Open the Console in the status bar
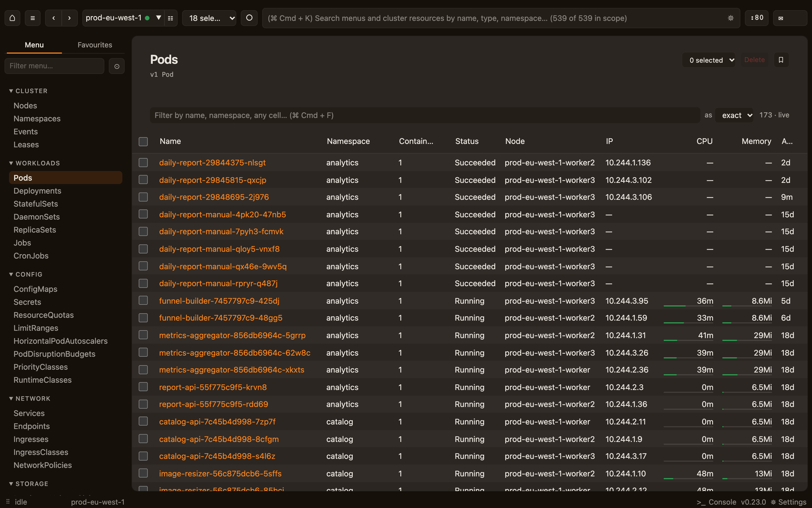 point(716,502)
